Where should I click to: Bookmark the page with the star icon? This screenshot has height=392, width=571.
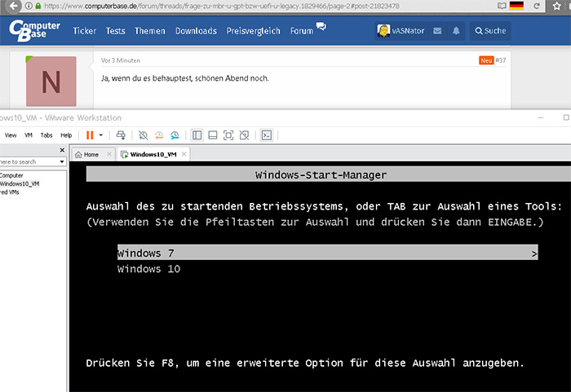click(x=557, y=7)
